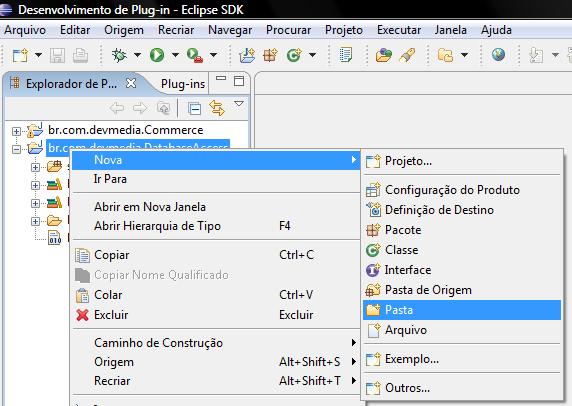
Task: Open the Recriar menu in menu bar
Action: tap(176, 30)
